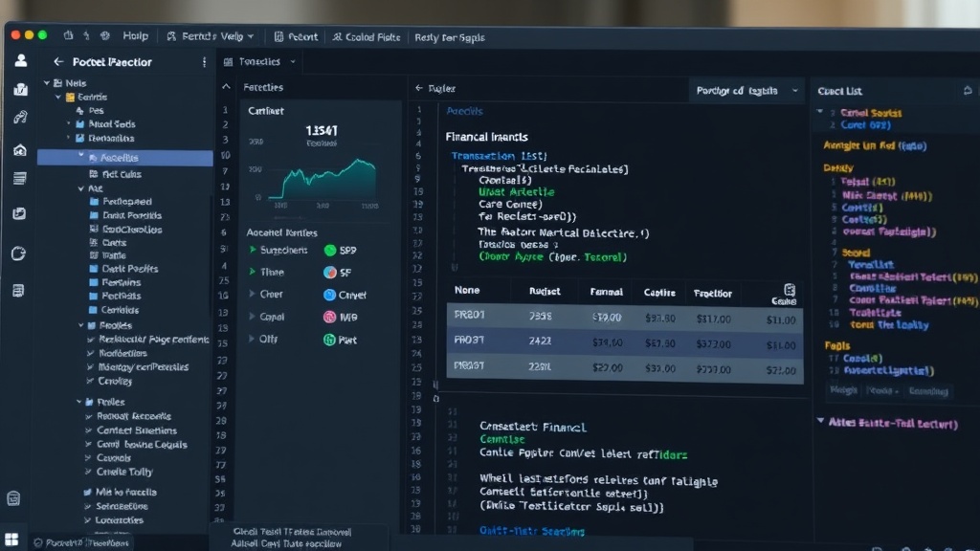Toggle the checkmark beside Canfect Snetions item
Image resolution: width=980 pixels, height=551 pixels.
89,430
